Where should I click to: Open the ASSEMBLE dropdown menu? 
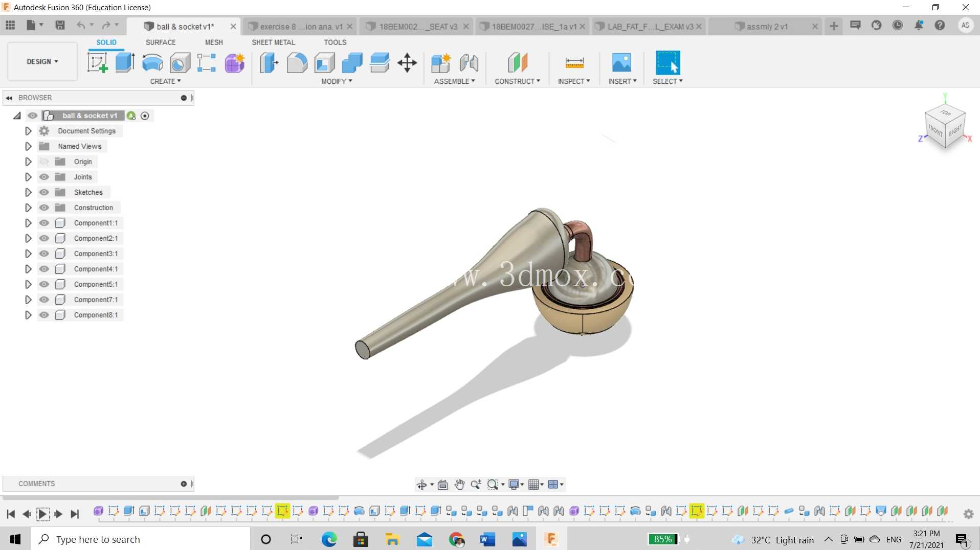(x=454, y=81)
